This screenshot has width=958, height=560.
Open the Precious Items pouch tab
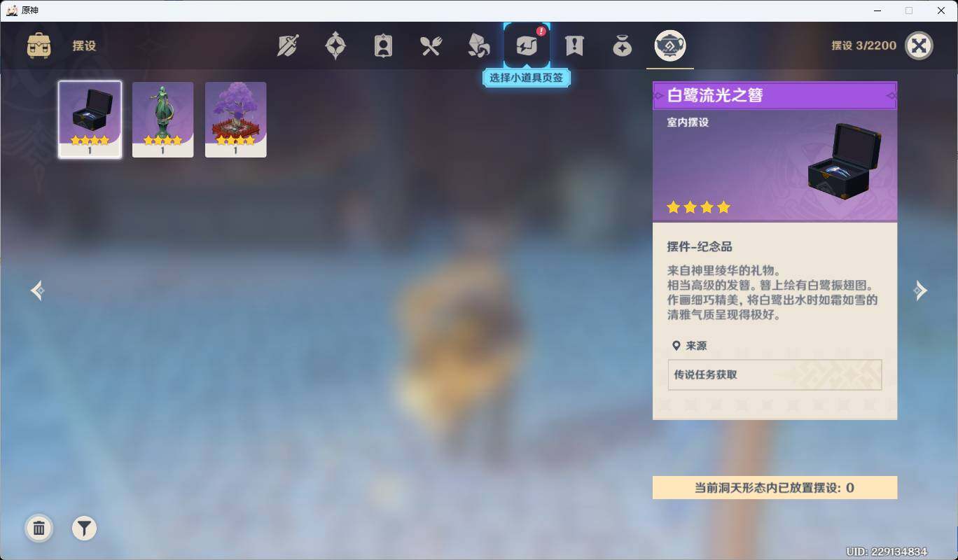coord(622,46)
